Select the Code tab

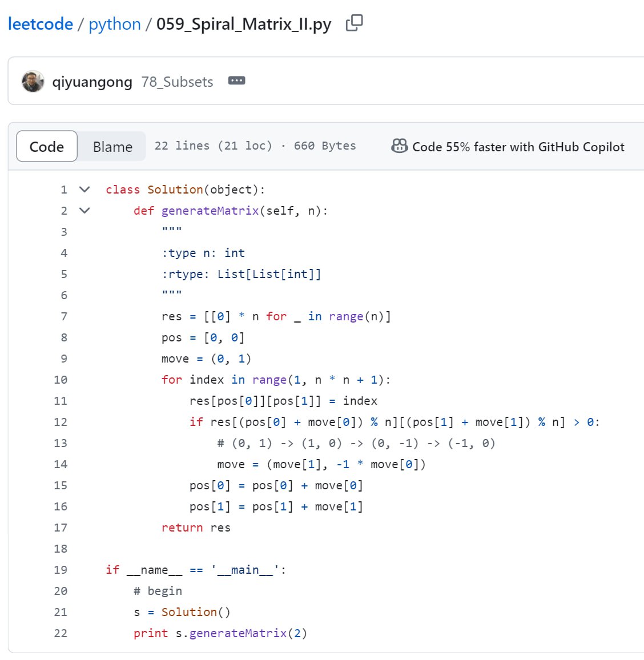tap(46, 146)
